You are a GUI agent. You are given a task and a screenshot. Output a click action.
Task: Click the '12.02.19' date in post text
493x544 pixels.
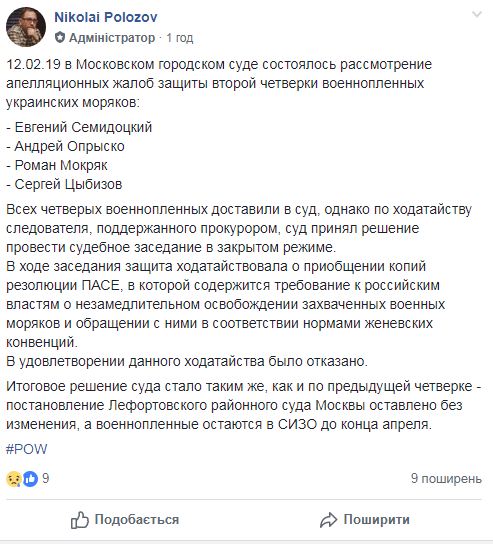pos(33,65)
